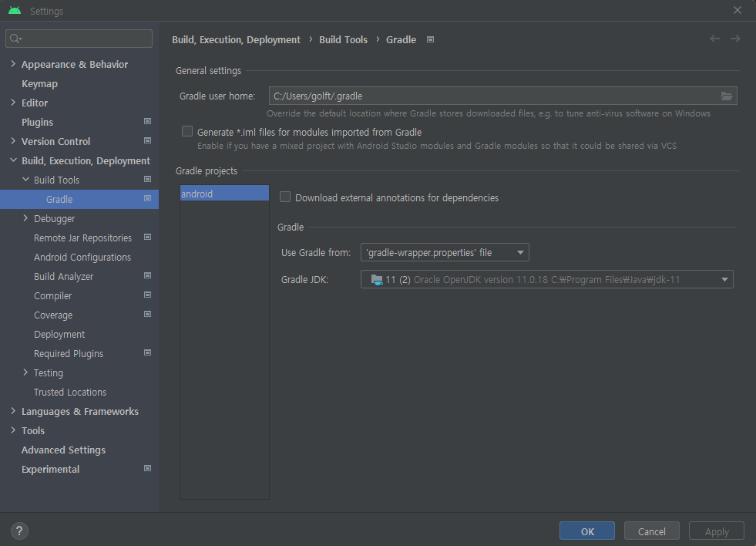Open the Advanced Settings page
The width and height of the screenshot is (756, 546).
click(64, 450)
